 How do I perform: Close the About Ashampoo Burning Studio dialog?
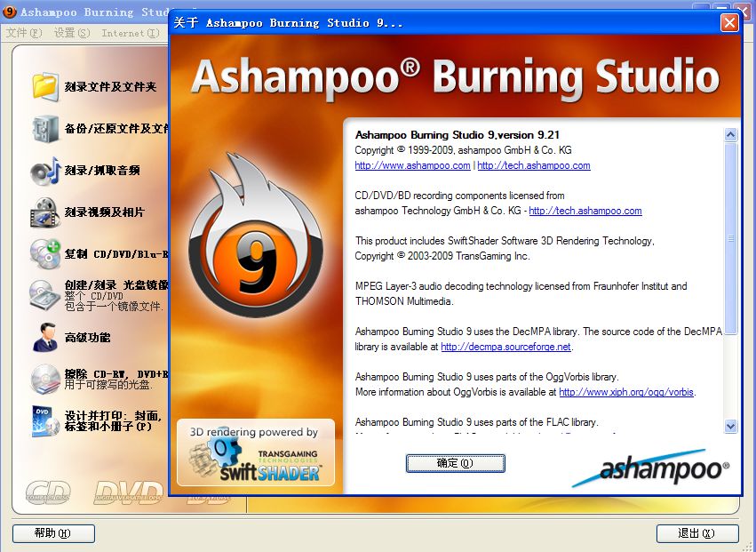pyautogui.click(x=729, y=23)
